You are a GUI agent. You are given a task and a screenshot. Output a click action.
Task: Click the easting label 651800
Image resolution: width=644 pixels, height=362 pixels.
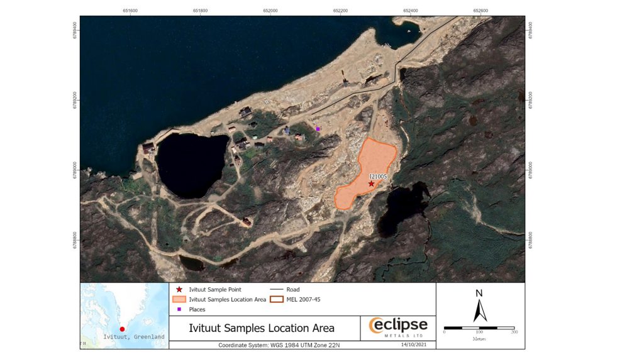pos(200,11)
